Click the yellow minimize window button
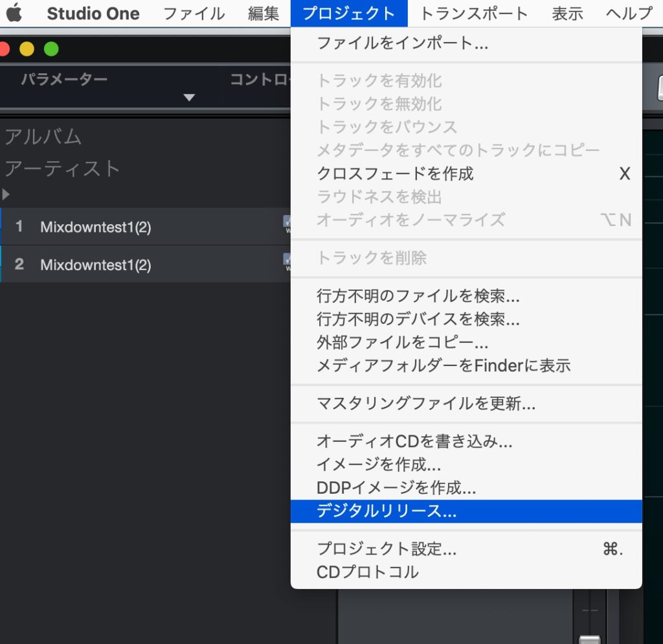The image size is (663, 644). click(27, 49)
